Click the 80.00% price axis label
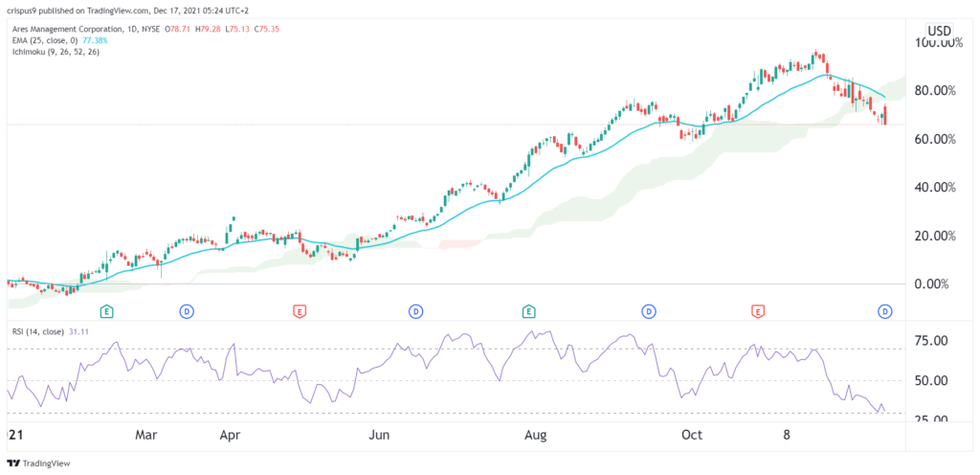 [x=936, y=91]
